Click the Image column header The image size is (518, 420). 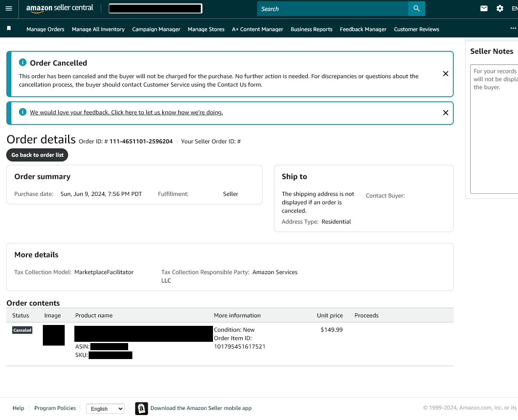point(53,315)
